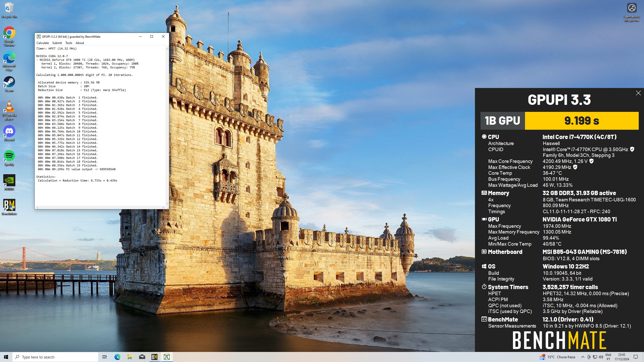Open the About menu in GPUPI
The height and width of the screenshot is (362, 644).
pyautogui.click(x=80, y=43)
